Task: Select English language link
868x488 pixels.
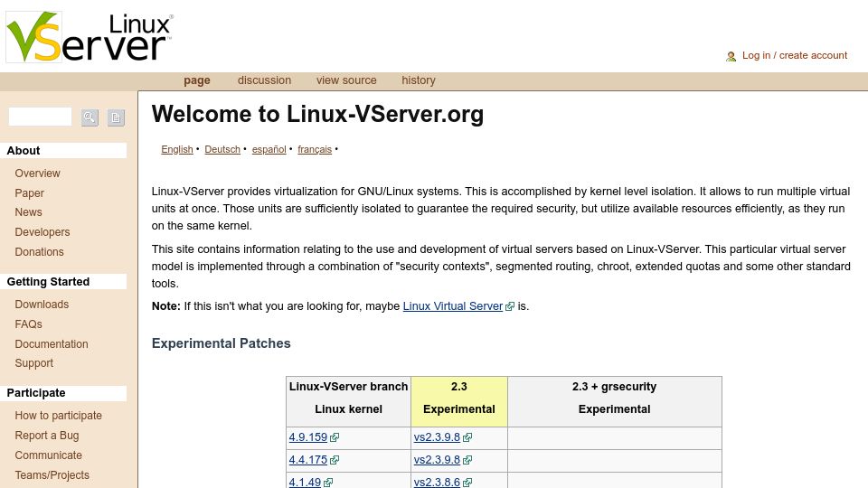Action: (177, 149)
